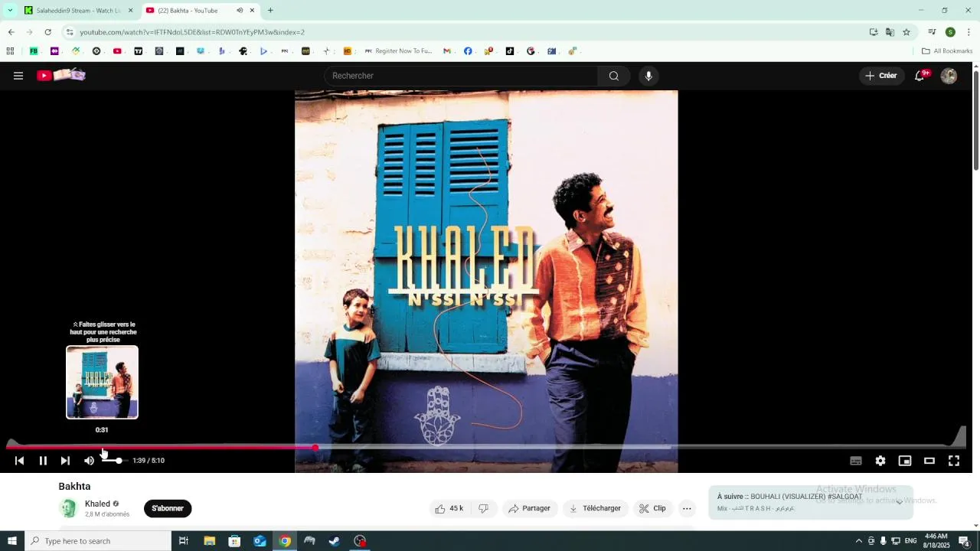Image resolution: width=980 pixels, height=551 pixels.
Task: Open the Créer menu
Action: pyautogui.click(x=881, y=76)
